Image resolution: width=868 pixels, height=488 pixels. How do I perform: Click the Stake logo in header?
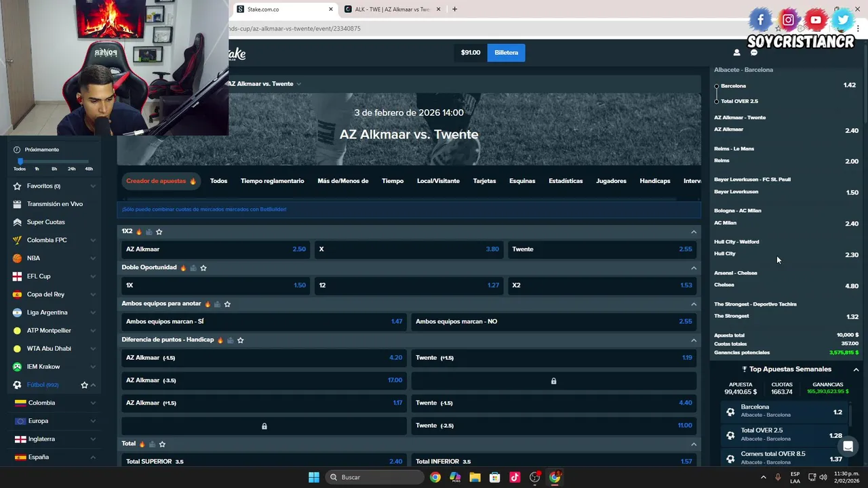237,53
